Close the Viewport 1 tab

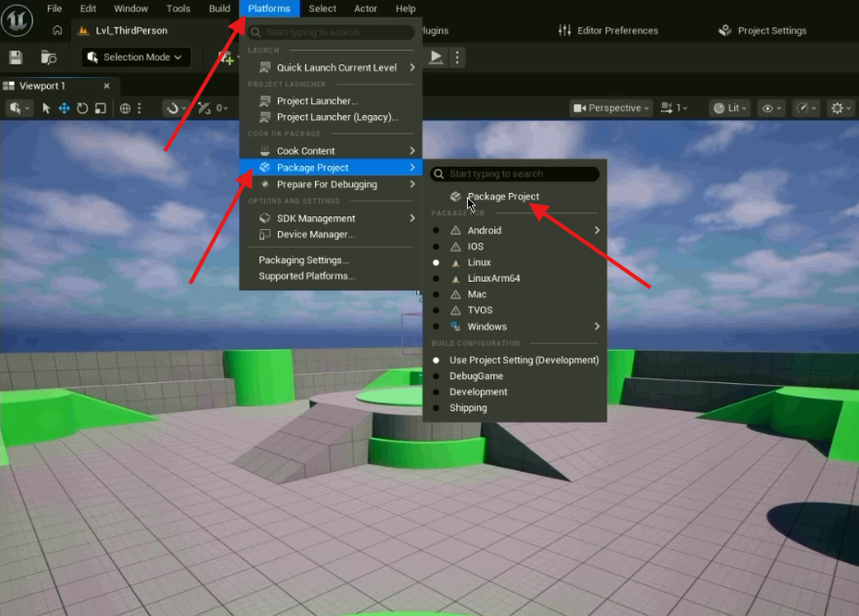(107, 86)
